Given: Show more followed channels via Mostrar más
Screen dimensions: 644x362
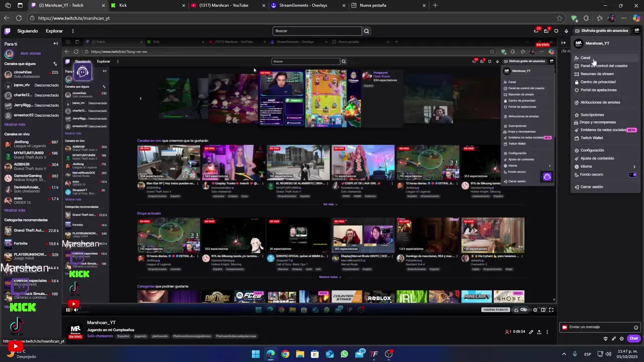Looking at the screenshot, I should pos(15,124).
